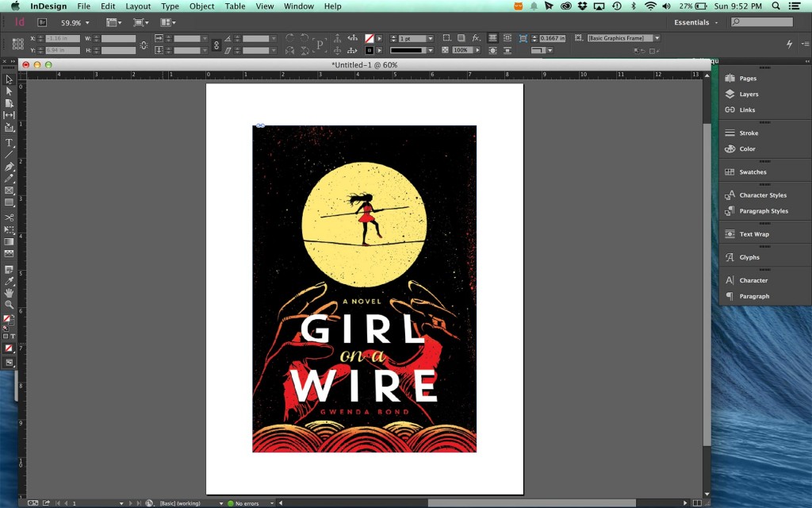
Task: Open Adobe Bridge with the Br button
Action: [43, 22]
